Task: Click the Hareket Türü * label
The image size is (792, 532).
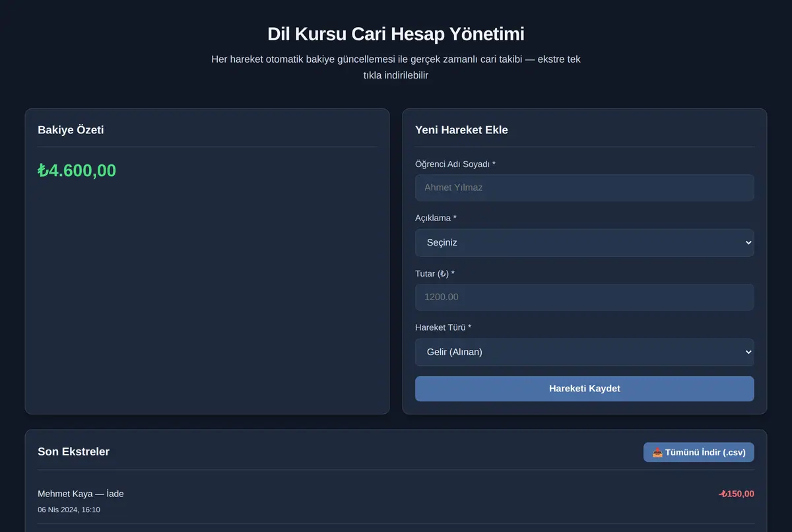Action: tap(443, 327)
